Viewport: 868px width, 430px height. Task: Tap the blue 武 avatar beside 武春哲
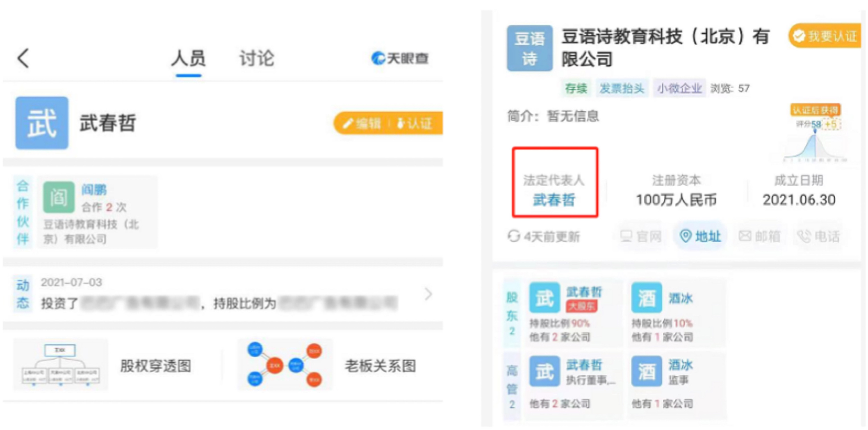[x=42, y=123]
